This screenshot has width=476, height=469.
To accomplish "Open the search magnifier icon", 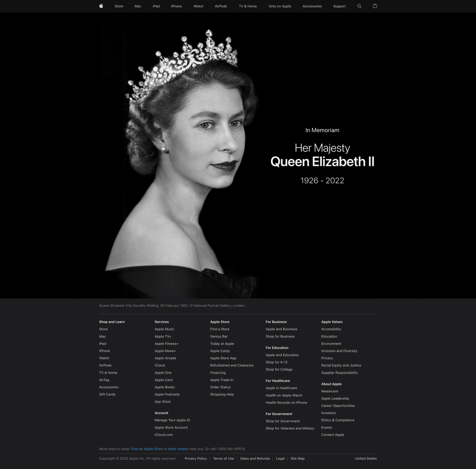I will click(359, 6).
